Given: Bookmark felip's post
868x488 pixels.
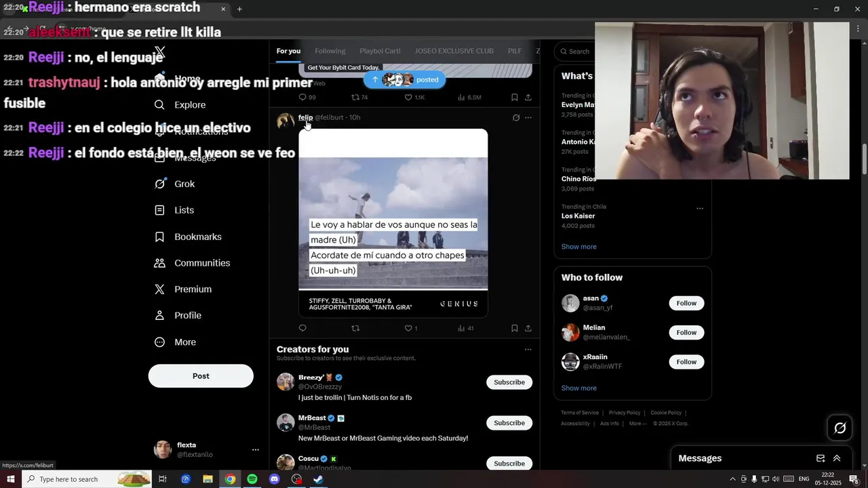Looking at the screenshot, I should (515, 328).
